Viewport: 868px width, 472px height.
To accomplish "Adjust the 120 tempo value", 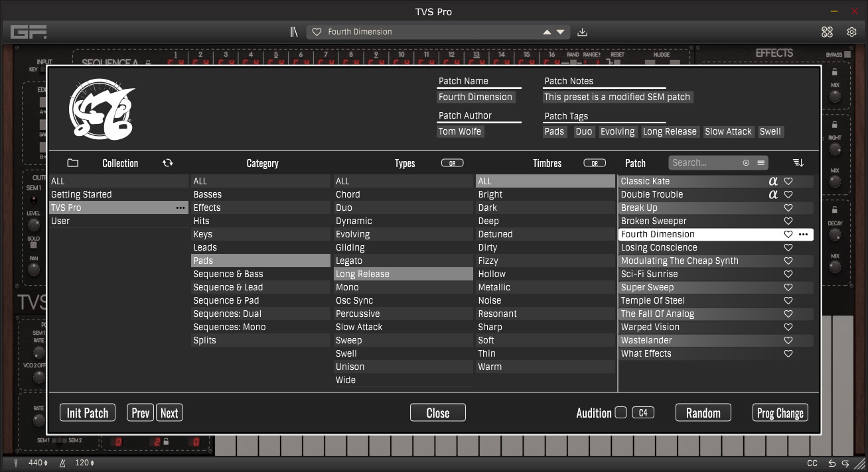I will (84, 463).
